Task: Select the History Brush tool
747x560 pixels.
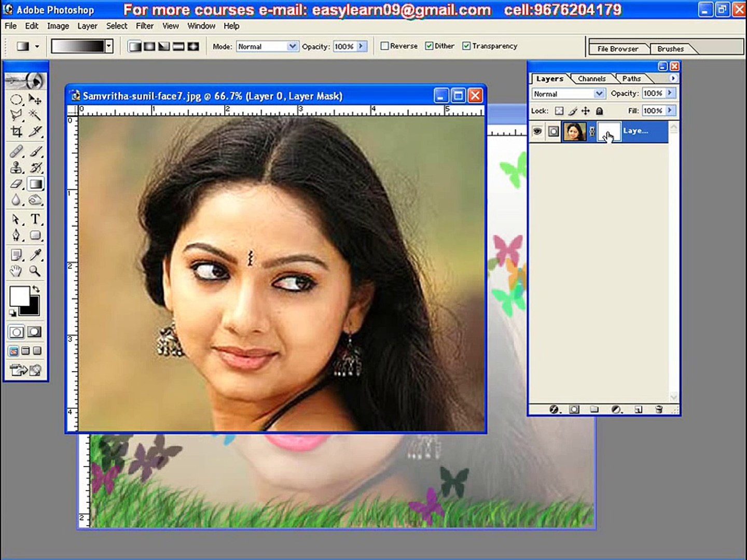Action: pos(35,167)
